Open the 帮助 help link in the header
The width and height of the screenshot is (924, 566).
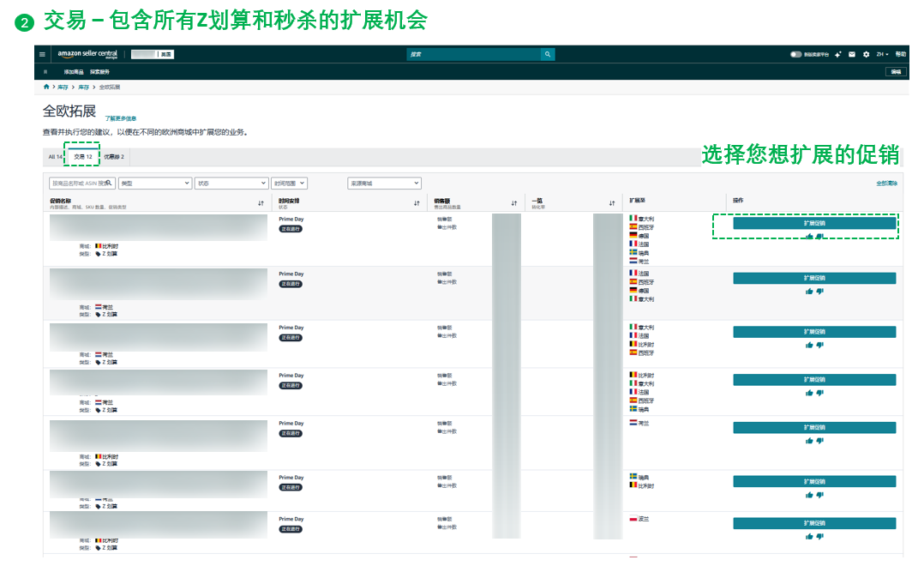tap(900, 54)
